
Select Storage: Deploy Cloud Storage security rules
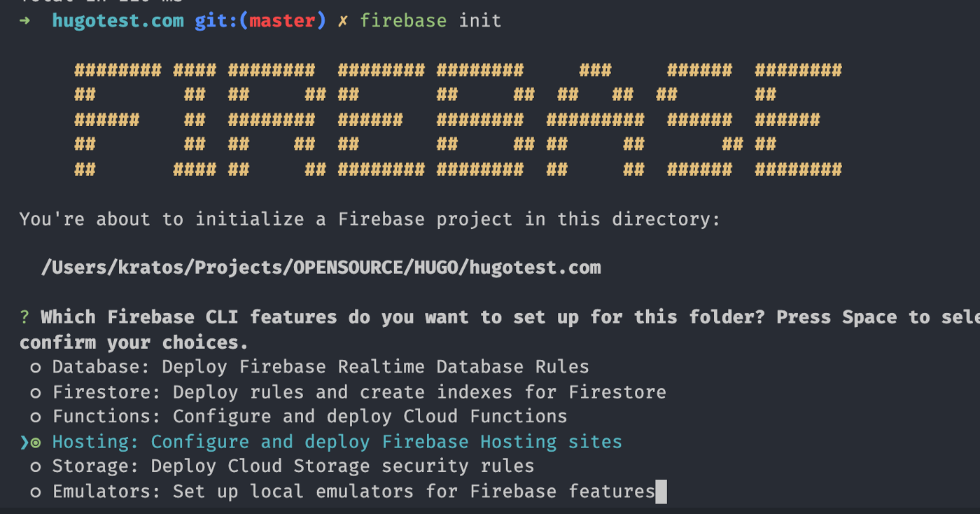coord(293,466)
